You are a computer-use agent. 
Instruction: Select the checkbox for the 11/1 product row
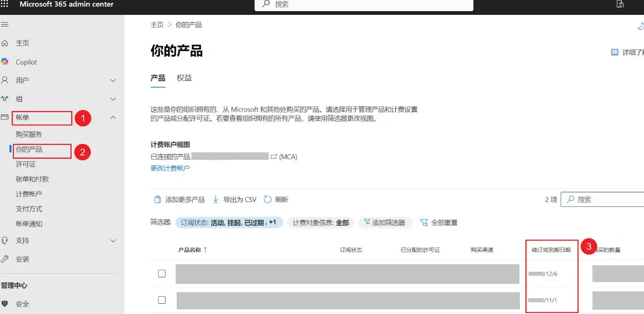(x=162, y=300)
